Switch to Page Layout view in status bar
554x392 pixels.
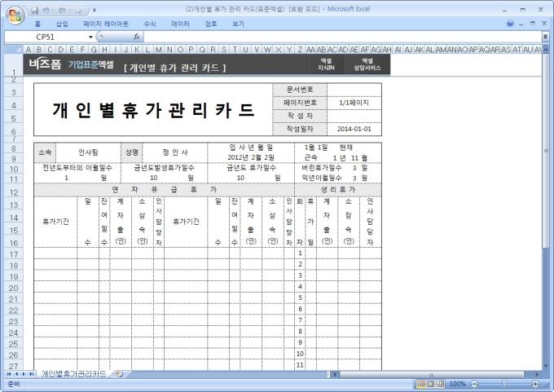[431, 383]
